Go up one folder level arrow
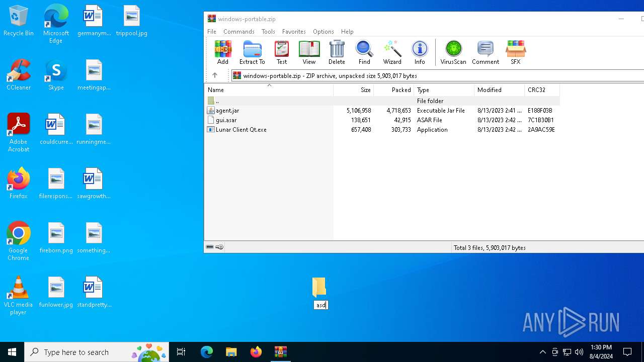644x362 pixels. (x=215, y=75)
